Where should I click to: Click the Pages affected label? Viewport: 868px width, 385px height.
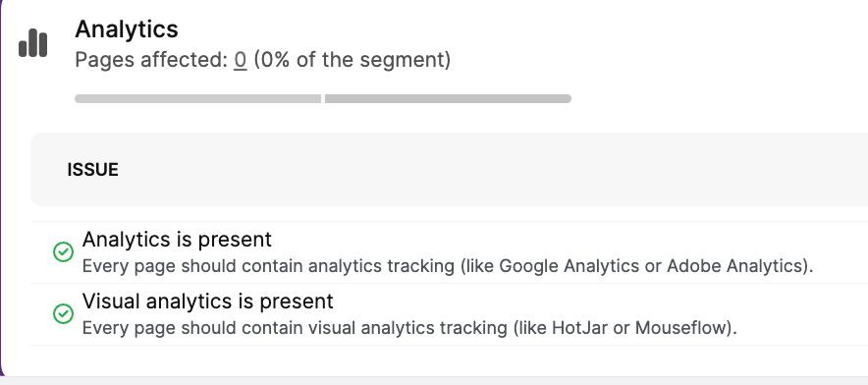pos(151,59)
